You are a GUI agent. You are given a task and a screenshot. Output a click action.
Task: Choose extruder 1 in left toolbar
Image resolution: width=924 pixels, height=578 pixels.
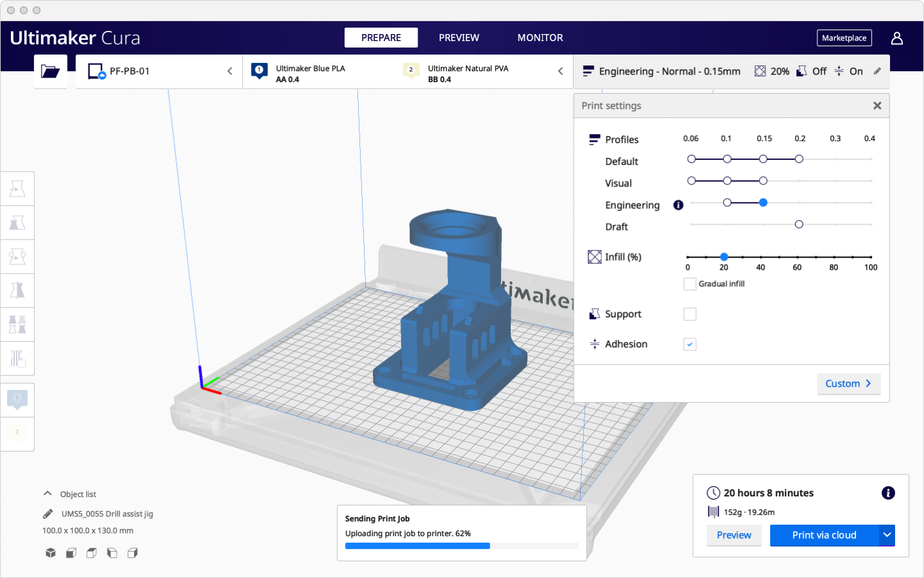click(17, 399)
